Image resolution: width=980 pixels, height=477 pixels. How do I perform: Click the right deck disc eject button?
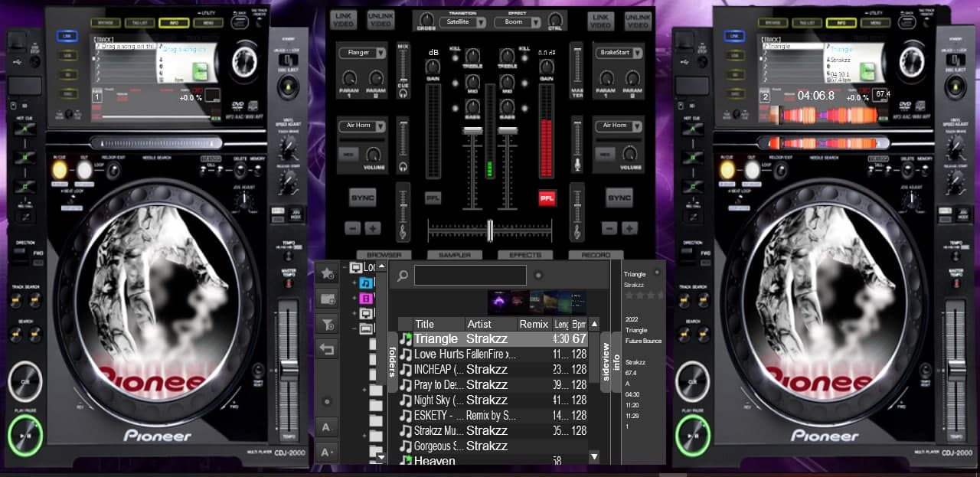pyautogui.click(x=955, y=89)
